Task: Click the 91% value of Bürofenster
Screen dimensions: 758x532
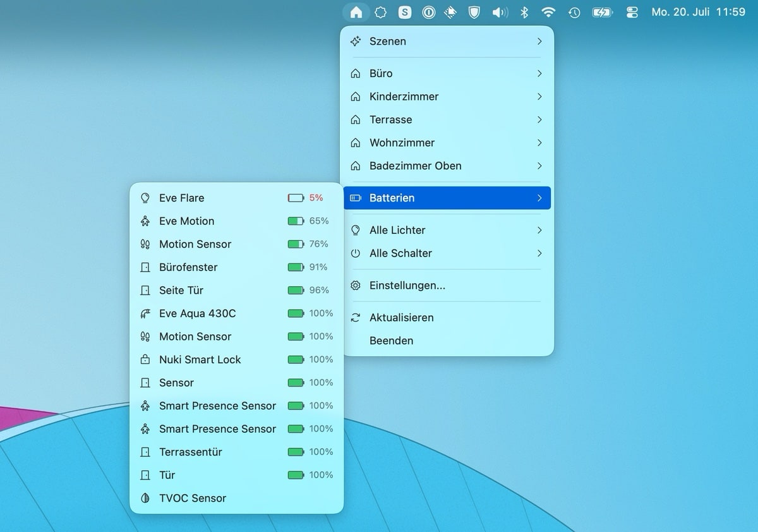Action: 318,267
